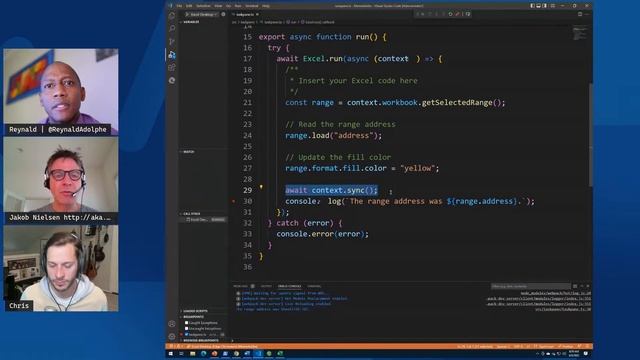Open the Edge tools icon in activity bar
Screen dimensions: 640x360
point(172,80)
